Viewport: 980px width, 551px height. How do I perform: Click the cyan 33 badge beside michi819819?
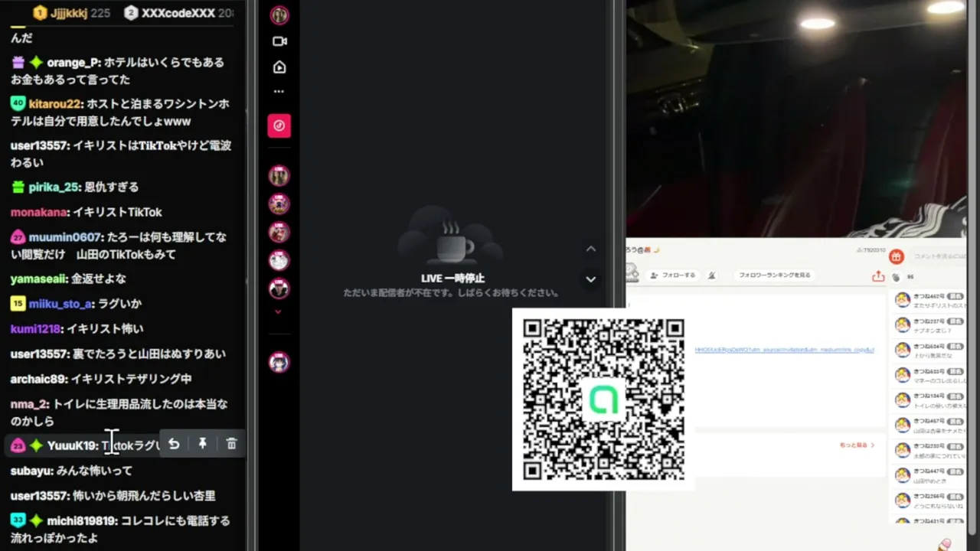18,520
